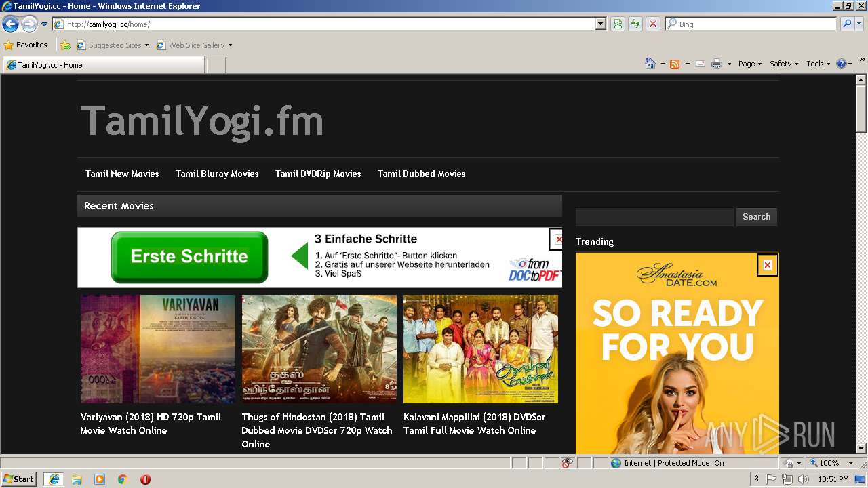Open the search provider dropdown arrow
The height and width of the screenshot is (488, 868).
click(x=859, y=24)
